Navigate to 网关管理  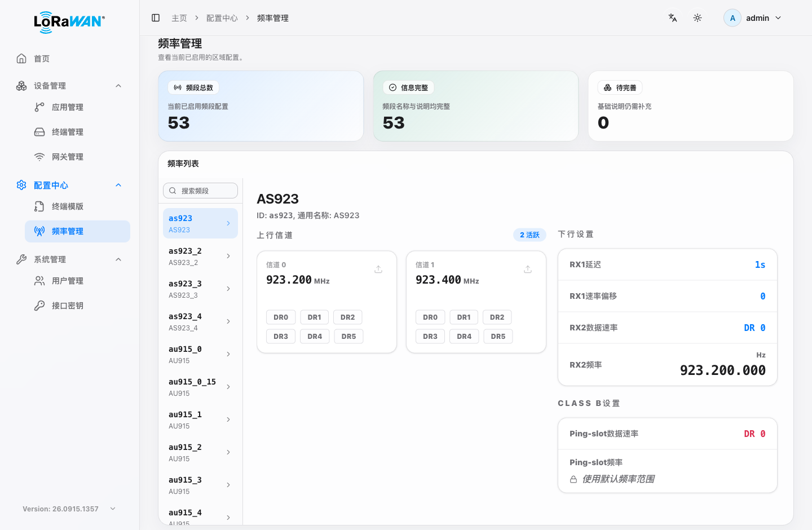(77, 157)
